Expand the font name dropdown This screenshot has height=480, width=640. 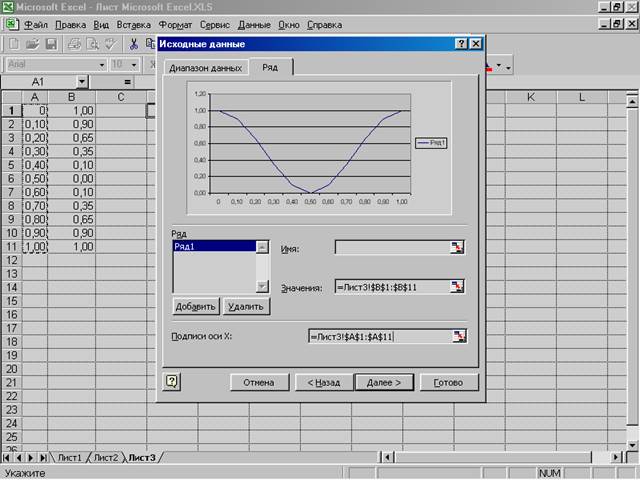click(x=102, y=64)
